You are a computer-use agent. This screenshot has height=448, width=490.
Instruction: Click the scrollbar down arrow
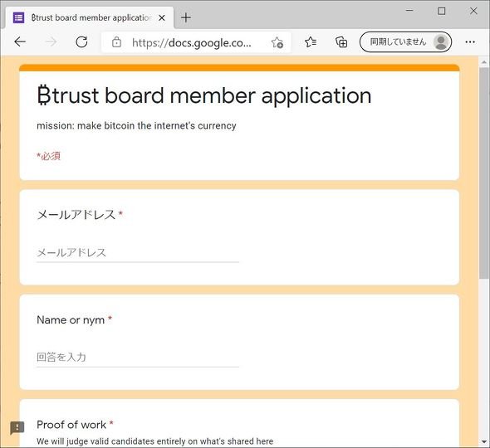[484, 442]
